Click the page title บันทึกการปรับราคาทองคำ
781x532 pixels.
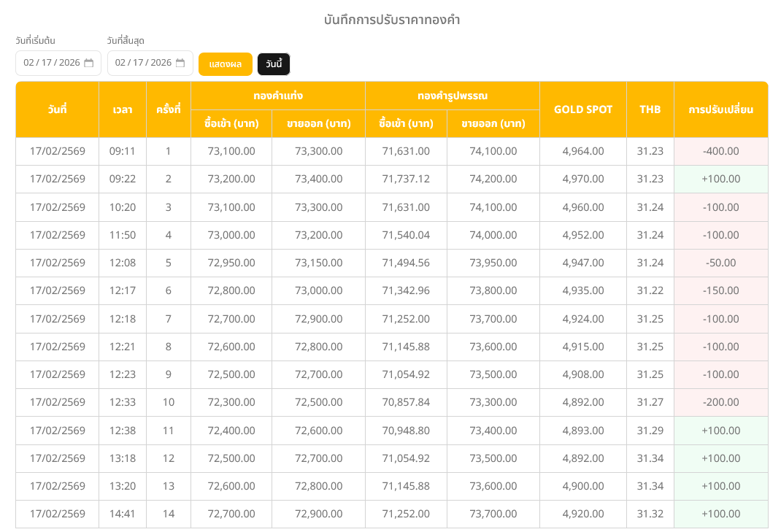click(391, 20)
